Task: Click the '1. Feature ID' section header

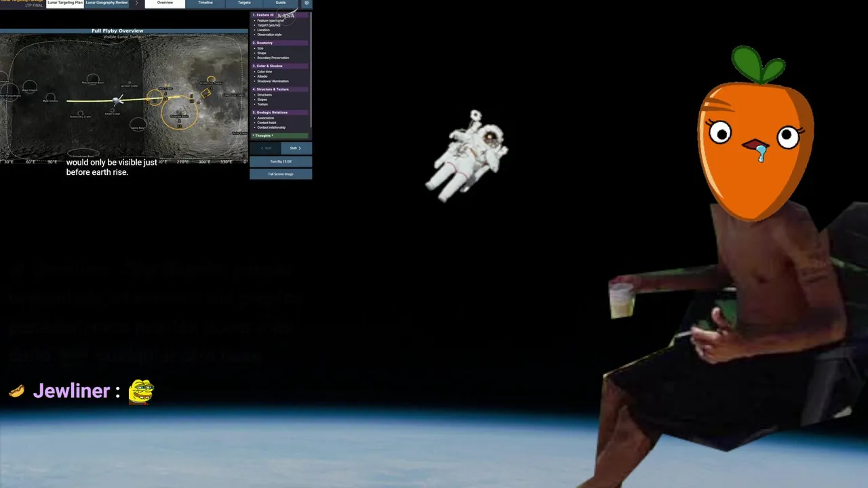Action: point(280,15)
